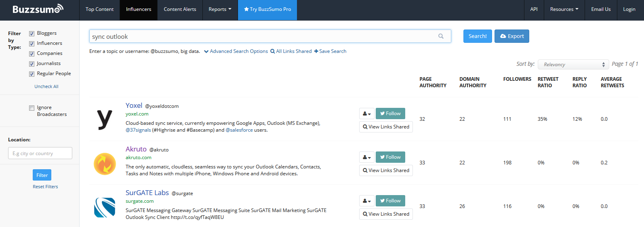This screenshot has width=644, height=227.
Task: Click the @yoxeldotcom handle
Action: [x=162, y=106]
